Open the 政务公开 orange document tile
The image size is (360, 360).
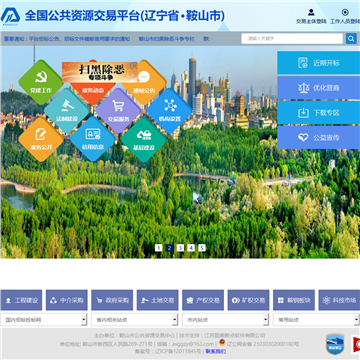pyautogui.click(x=41, y=139)
